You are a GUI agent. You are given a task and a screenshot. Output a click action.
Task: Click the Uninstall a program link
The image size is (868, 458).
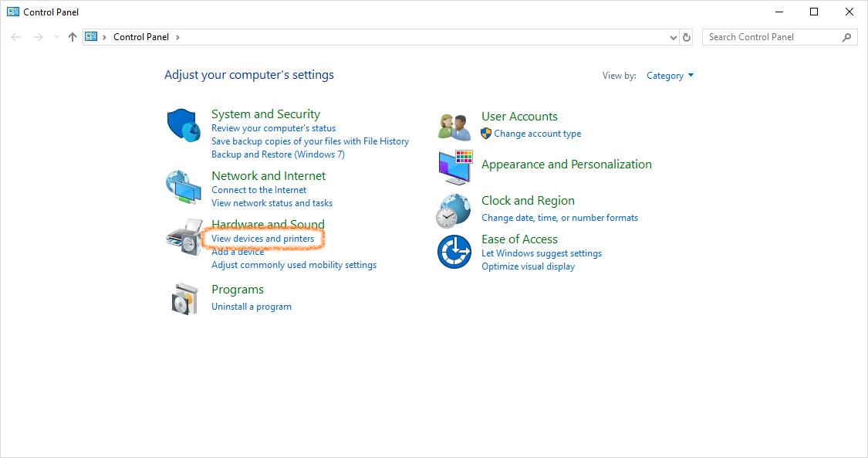click(x=252, y=306)
